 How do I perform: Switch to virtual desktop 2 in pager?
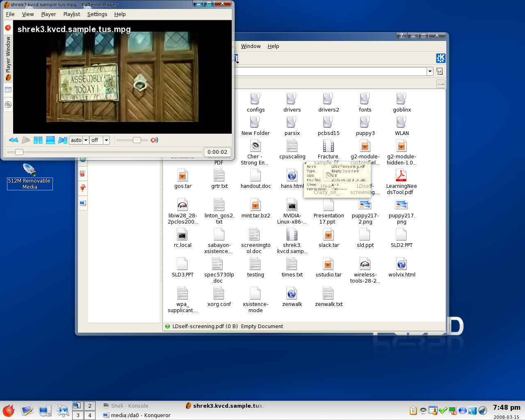coord(90,406)
